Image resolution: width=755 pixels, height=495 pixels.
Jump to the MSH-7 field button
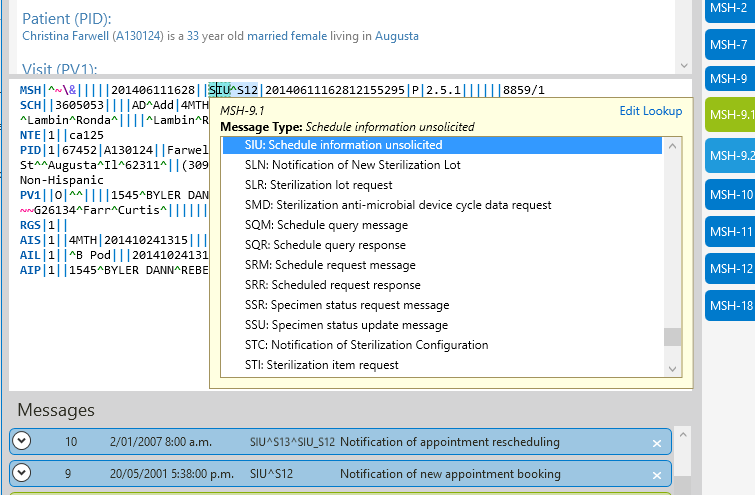coord(729,45)
